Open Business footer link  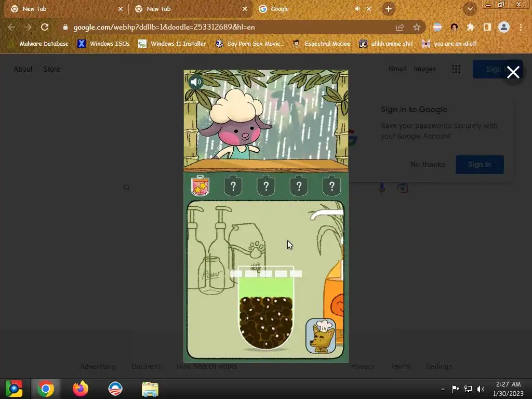point(146,366)
